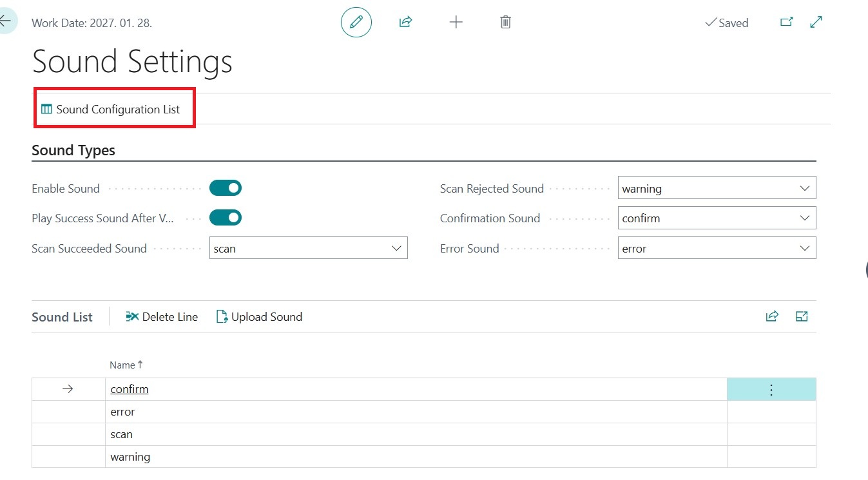Click Delete Line in Sound List

[162, 317]
